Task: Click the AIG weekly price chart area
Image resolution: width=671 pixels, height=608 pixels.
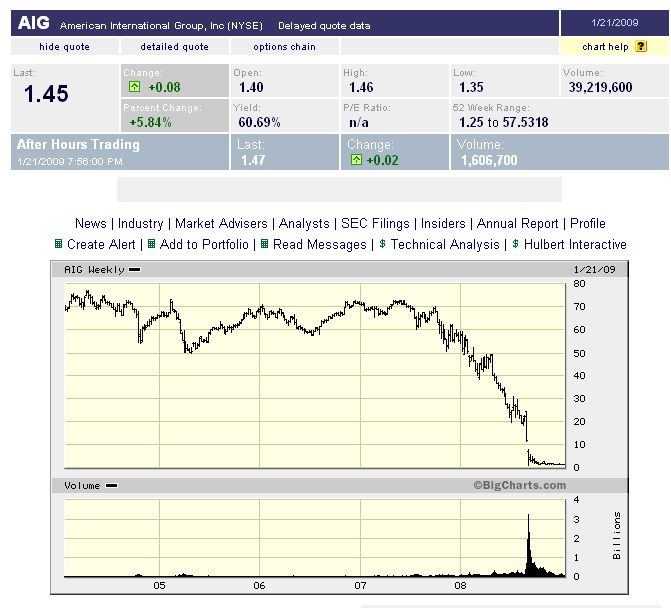Action: click(x=315, y=375)
